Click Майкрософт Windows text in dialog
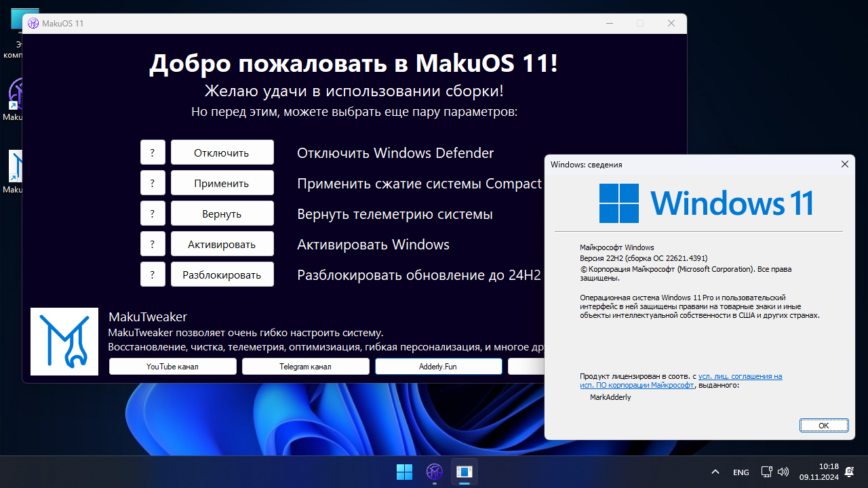 pyautogui.click(x=616, y=247)
